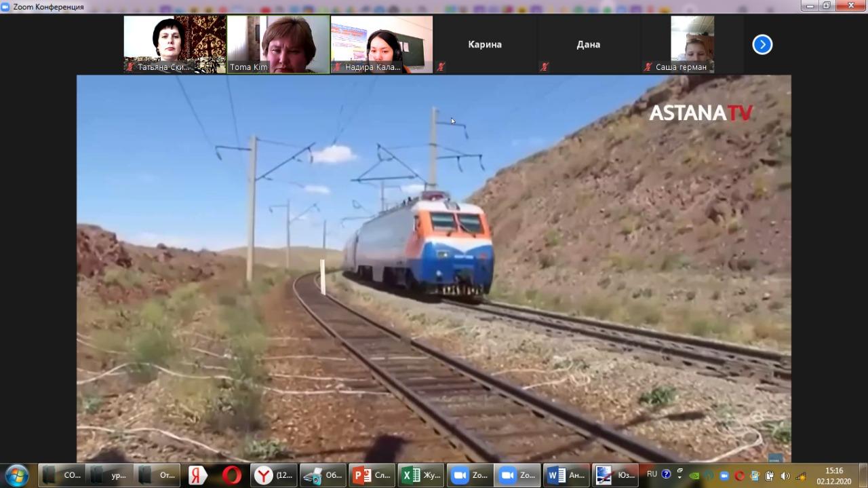Open the Word document in the taskbar
868x488 pixels.
pos(566,475)
